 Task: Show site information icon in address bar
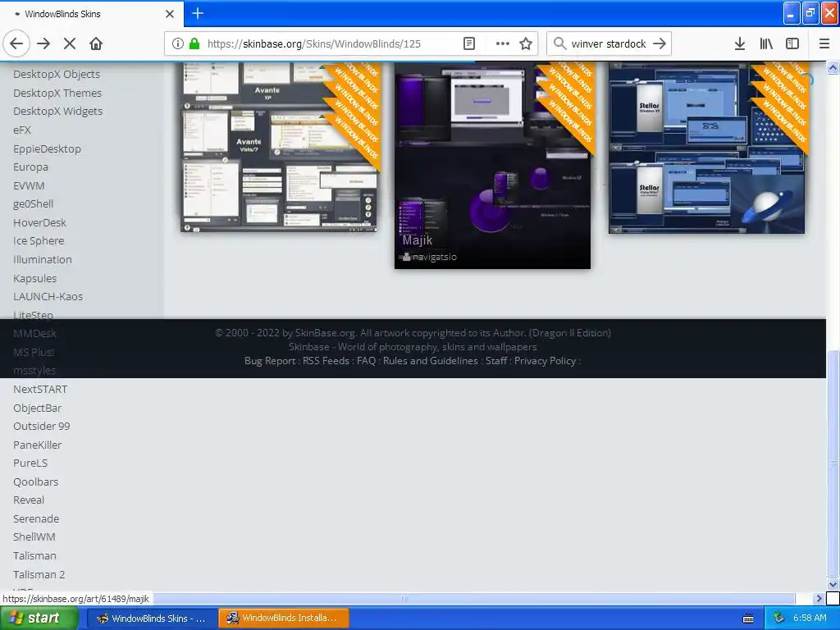pyautogui.click(x=177, y=44)
